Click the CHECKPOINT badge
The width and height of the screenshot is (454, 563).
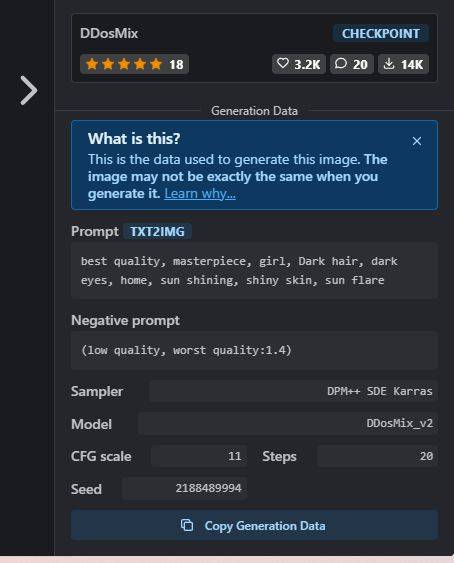click(x=381, y=34)
